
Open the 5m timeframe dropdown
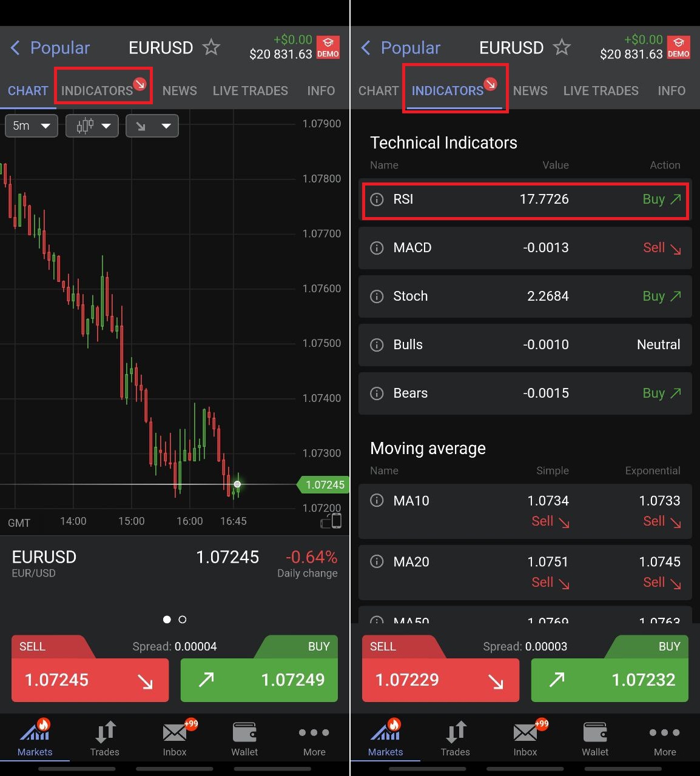(31, 125)
